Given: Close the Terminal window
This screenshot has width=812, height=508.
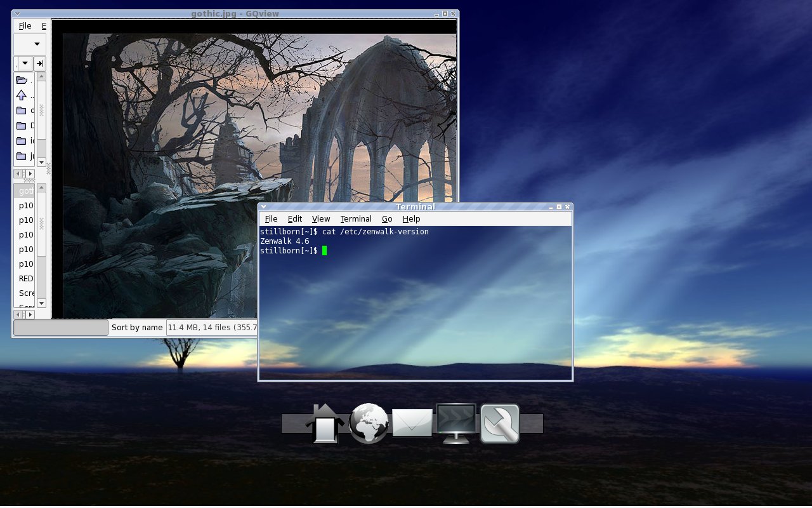Looking at the screenshot, I should click(x=567, y=207).
